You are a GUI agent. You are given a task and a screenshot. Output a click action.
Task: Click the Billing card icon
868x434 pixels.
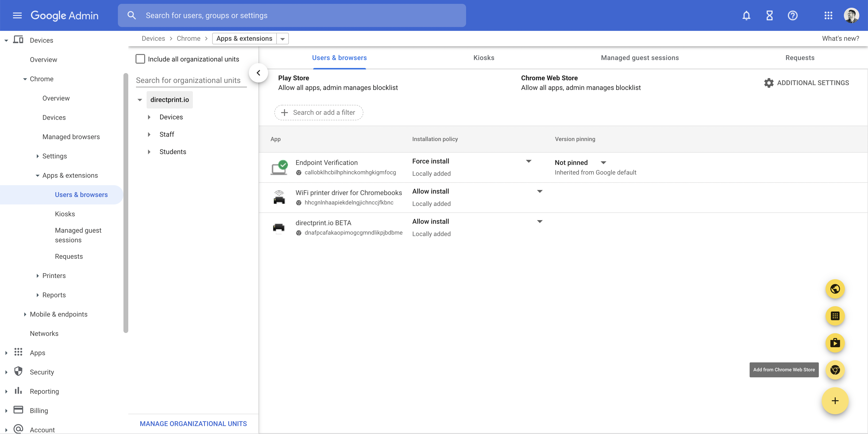click(18, 410)
